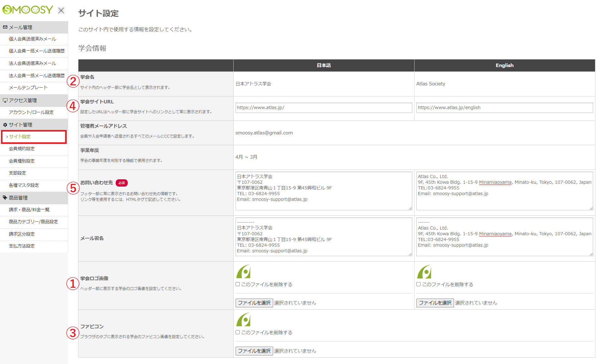Check delete file for favicon
Image resolution: width=602 pixels, height=364 pixels.
coord(238,332)
